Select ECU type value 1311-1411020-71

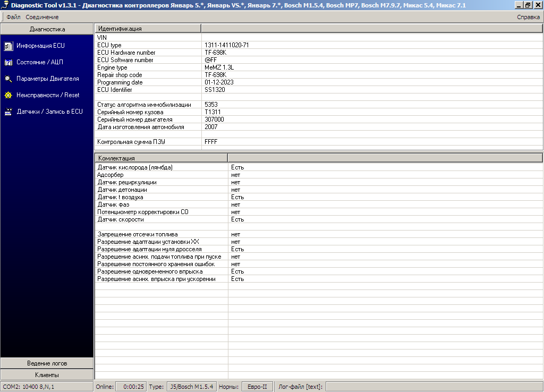coord(226,45)
